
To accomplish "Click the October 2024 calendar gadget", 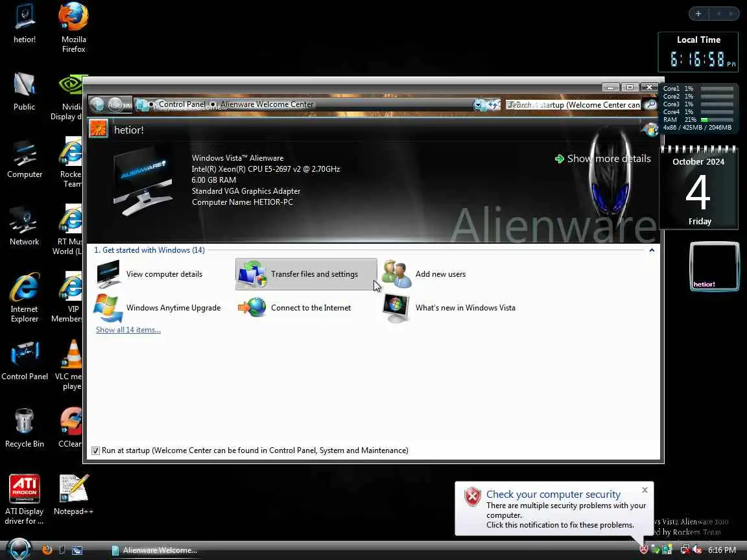I will point(698,187).
